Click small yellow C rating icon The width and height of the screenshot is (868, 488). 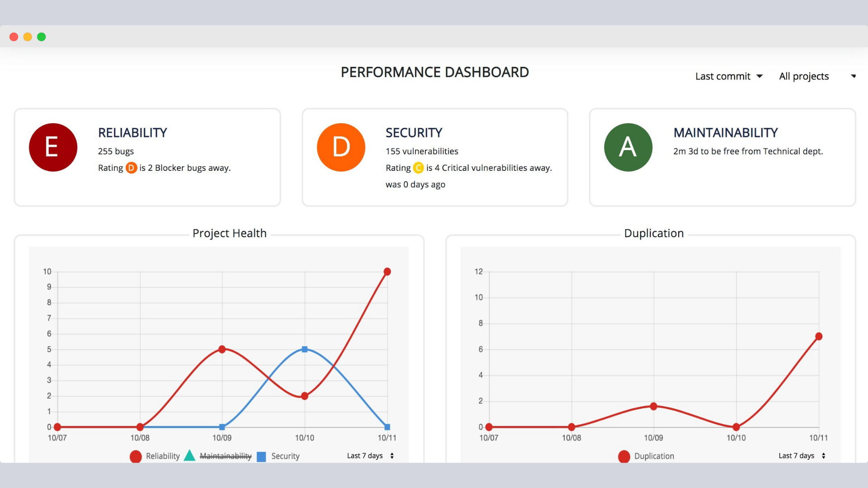pyautogui.click(x=418, y=168)
